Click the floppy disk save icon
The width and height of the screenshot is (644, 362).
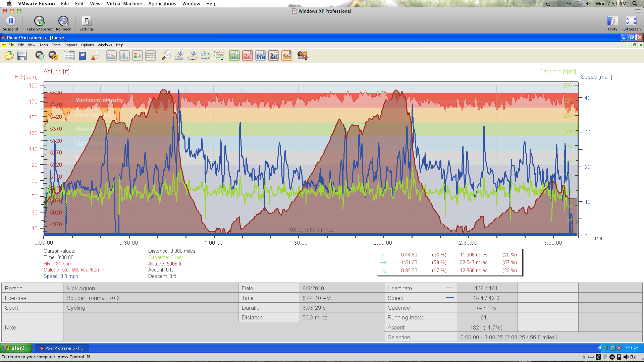point(22,56)
